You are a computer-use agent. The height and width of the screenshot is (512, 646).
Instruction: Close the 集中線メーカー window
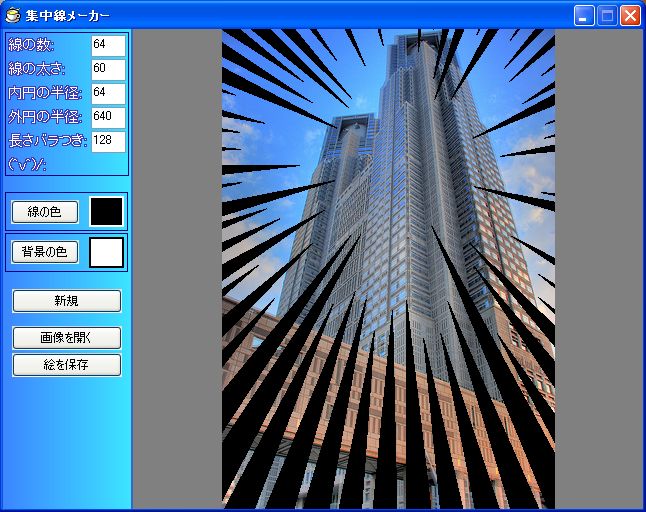630,16
